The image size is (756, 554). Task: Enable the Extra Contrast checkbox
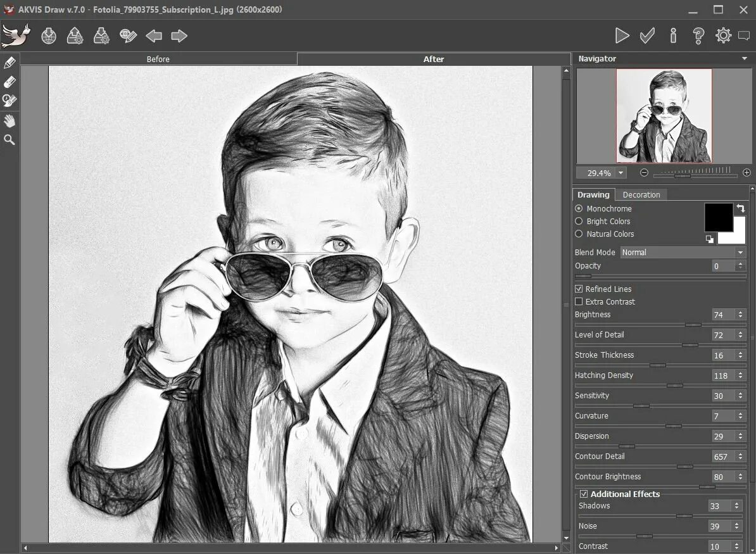(x=579, y=302)
